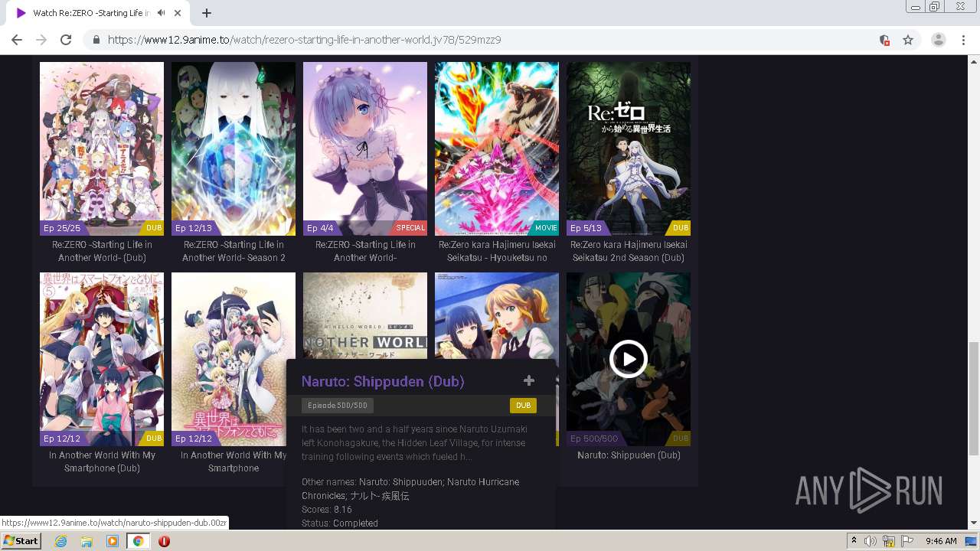
Task: Click Naruto: Shippuden (Dub) title below poster
Action: 629,455
